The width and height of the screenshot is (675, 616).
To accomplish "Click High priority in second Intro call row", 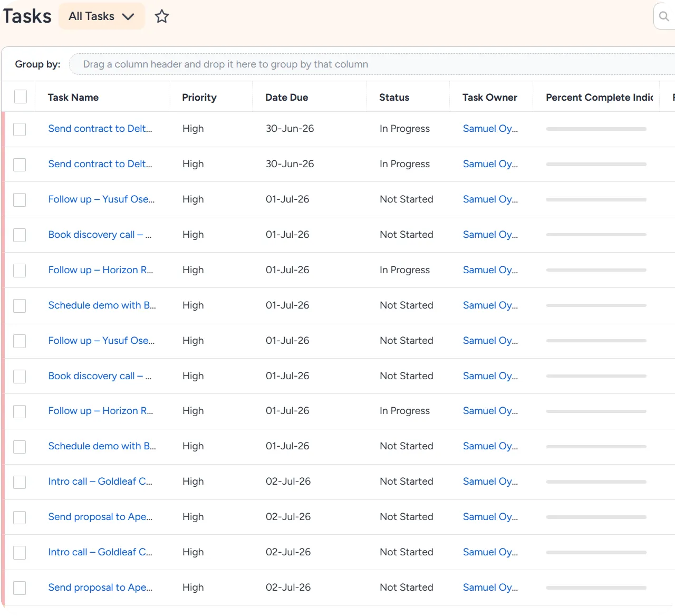I will 193,552.
